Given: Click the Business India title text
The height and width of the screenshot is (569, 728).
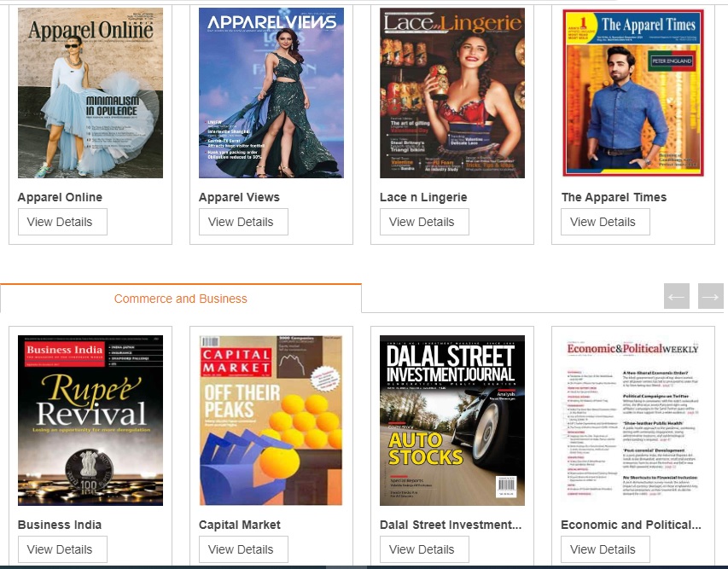Looking at the screenshot, I should (60, 525).
